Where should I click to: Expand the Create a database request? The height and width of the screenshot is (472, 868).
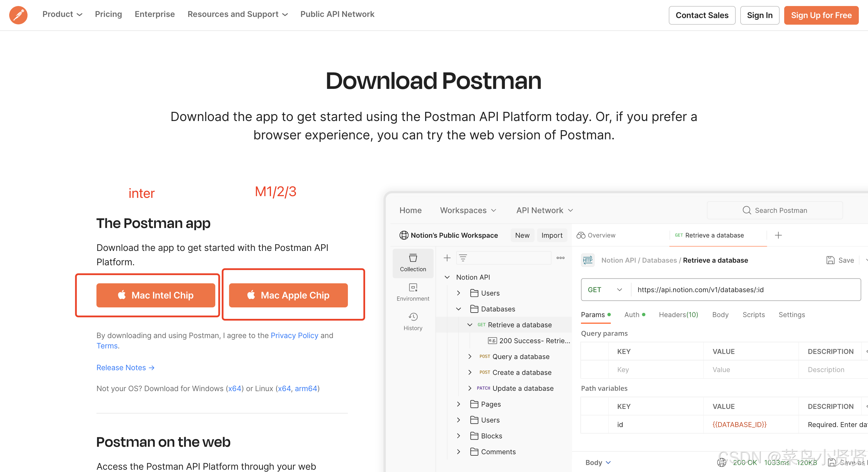click(x=470, y=372)
